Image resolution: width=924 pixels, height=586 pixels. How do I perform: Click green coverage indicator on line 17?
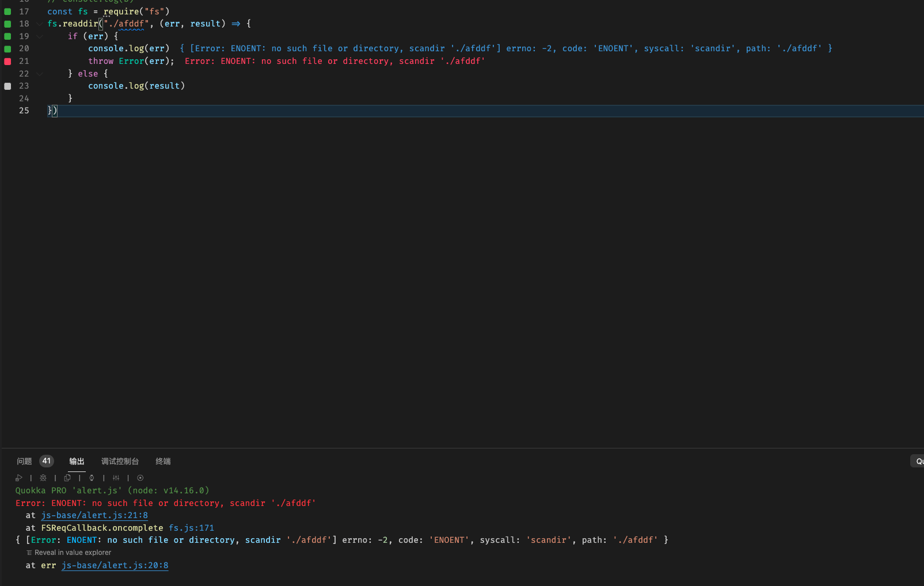(x=7, y=12)
